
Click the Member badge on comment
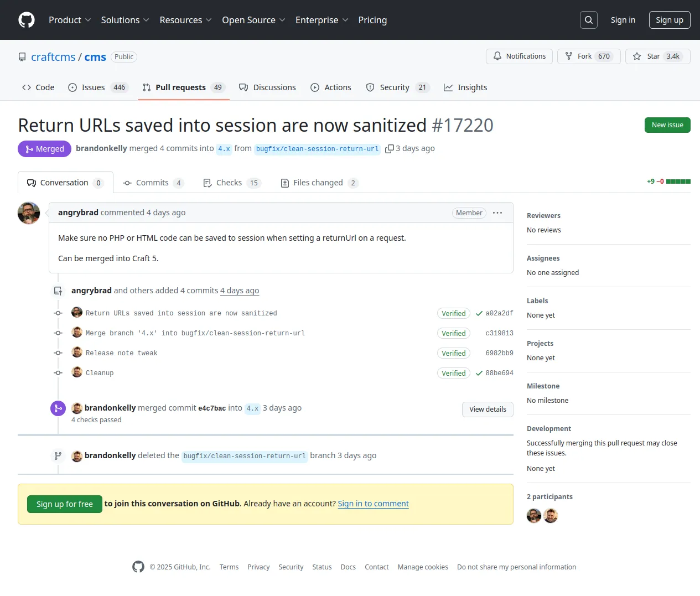coord(469,213)
